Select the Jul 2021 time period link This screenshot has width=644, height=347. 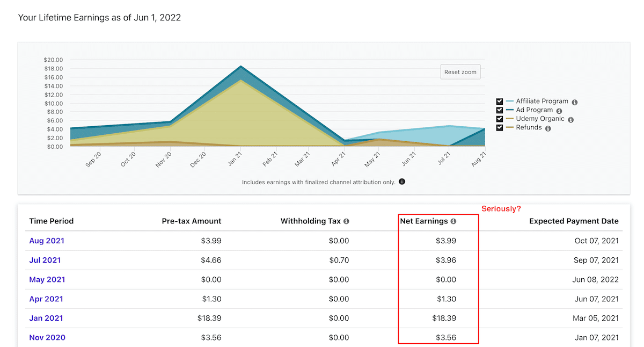tap(45, 260)
